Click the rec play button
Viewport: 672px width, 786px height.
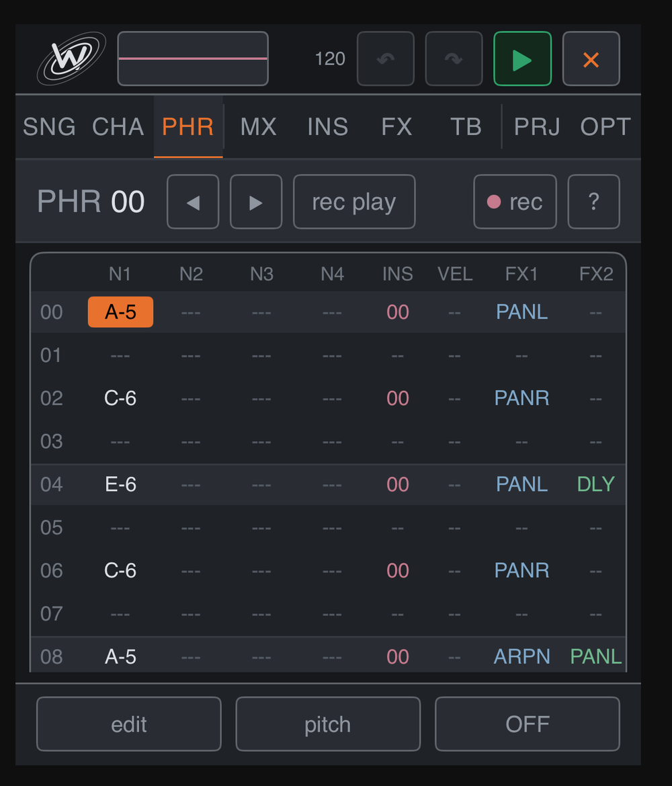pyautogui.click(x=354, y=202)
